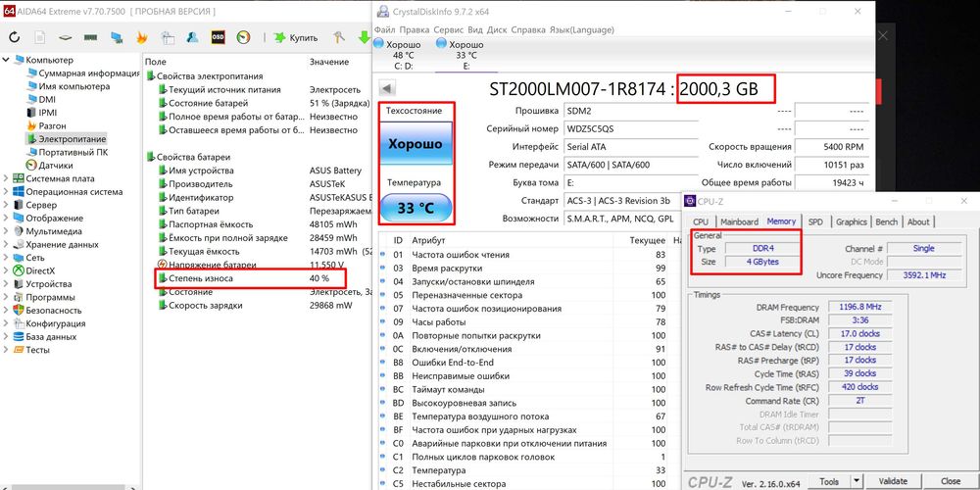Viewport: 980px width, 490px height.
Task: Click the flame icon next to Разгон
Action: click(x=32, y=125)
